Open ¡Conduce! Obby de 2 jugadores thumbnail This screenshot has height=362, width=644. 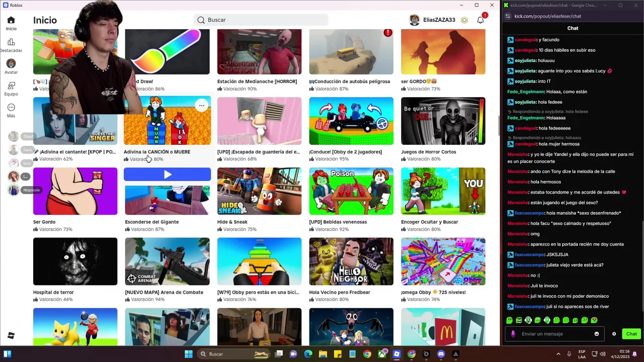(x=351, y=121)
